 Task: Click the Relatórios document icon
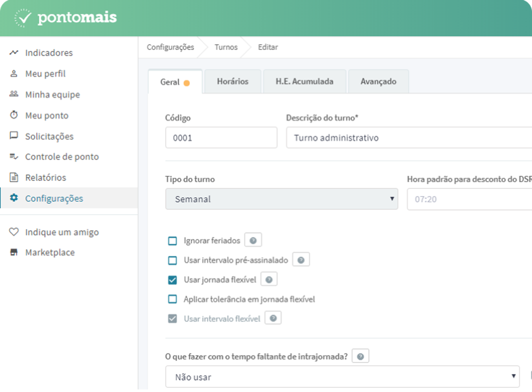point(14,177)
